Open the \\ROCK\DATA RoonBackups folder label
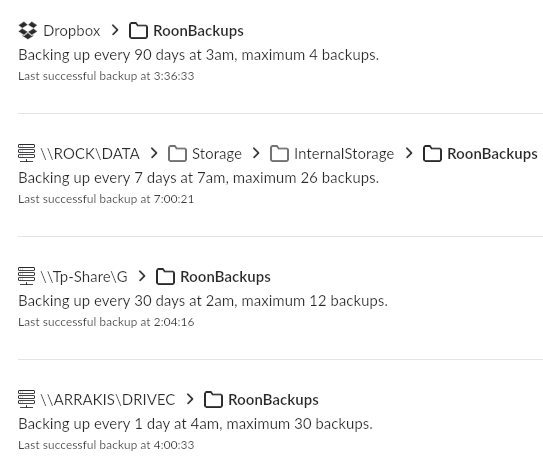 (x=492, y=154)
